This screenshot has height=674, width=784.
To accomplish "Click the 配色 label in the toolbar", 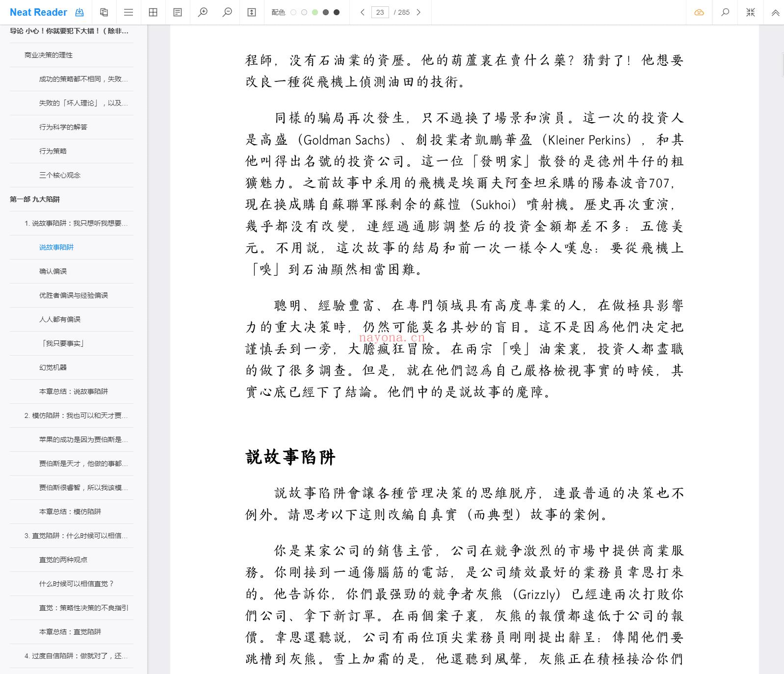I will pos(278,12).
